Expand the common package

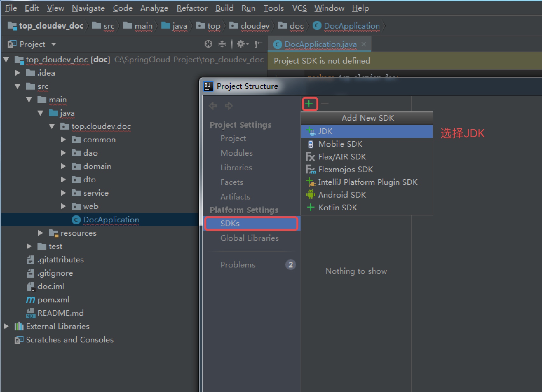63,139
